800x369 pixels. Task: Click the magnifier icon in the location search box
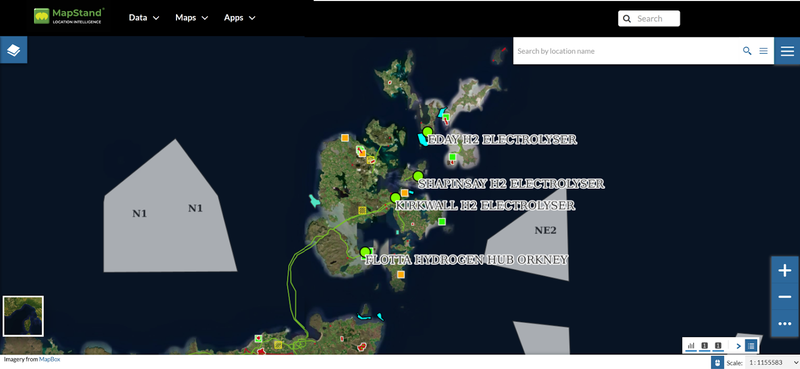(x=747, y=51)
